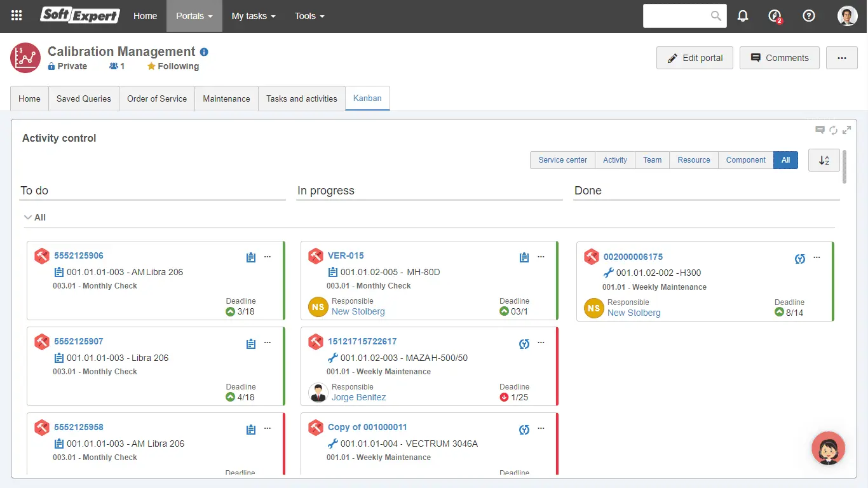Maximize the Activity control widget

tap(846, 130)
